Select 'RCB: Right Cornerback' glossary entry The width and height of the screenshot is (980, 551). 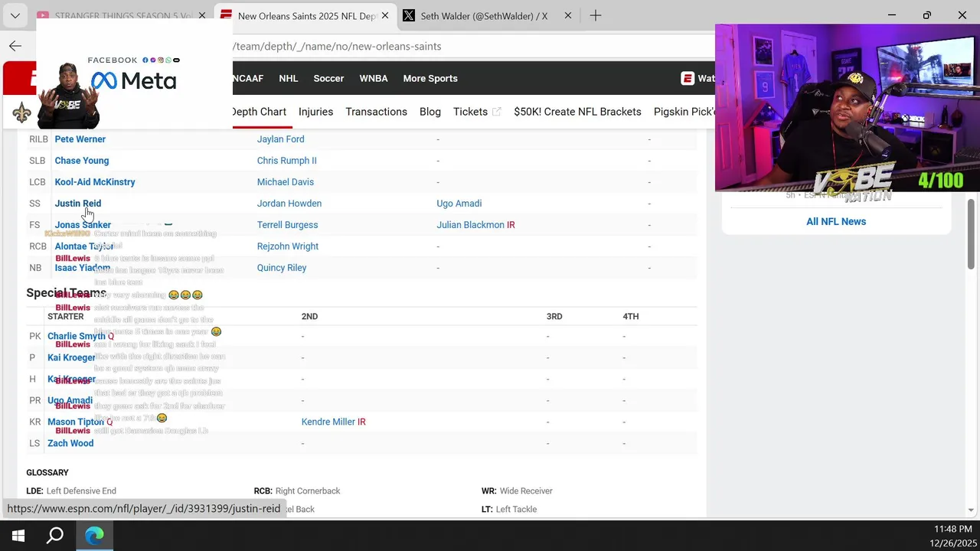coord(297,491)
